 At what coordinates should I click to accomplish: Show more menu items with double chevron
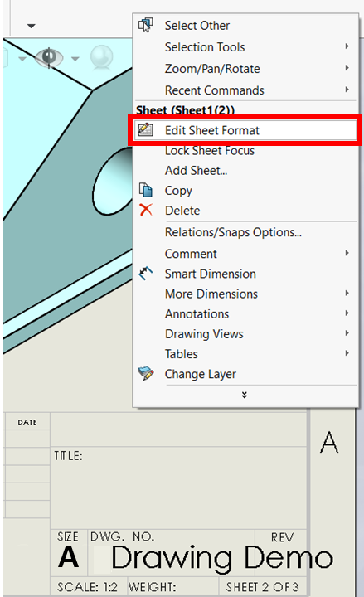point(245,396)
